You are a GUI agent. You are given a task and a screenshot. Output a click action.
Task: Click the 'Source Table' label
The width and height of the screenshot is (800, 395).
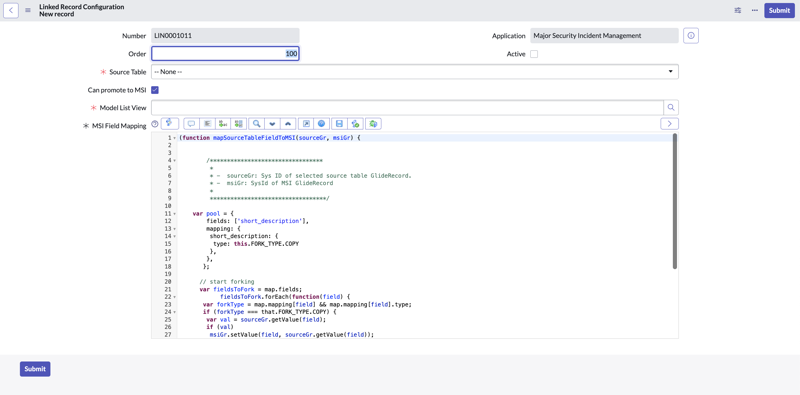point(128,72)
